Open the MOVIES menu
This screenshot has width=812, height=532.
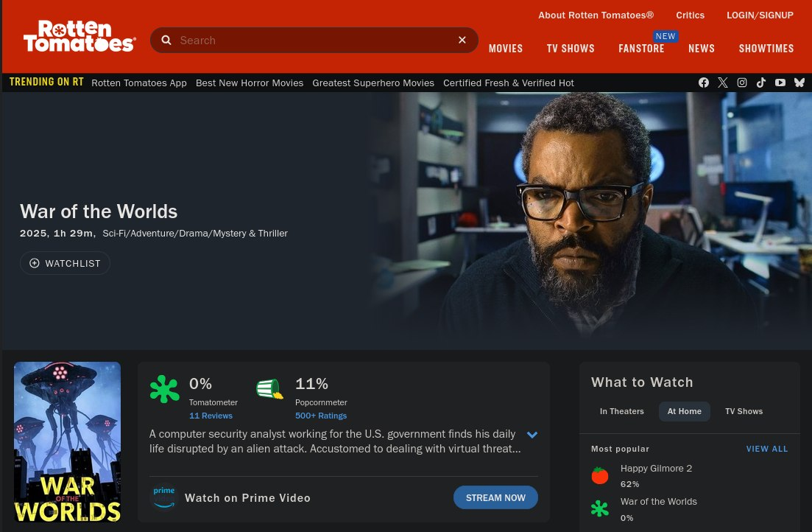pyautogui.click(x=506, y=49)
